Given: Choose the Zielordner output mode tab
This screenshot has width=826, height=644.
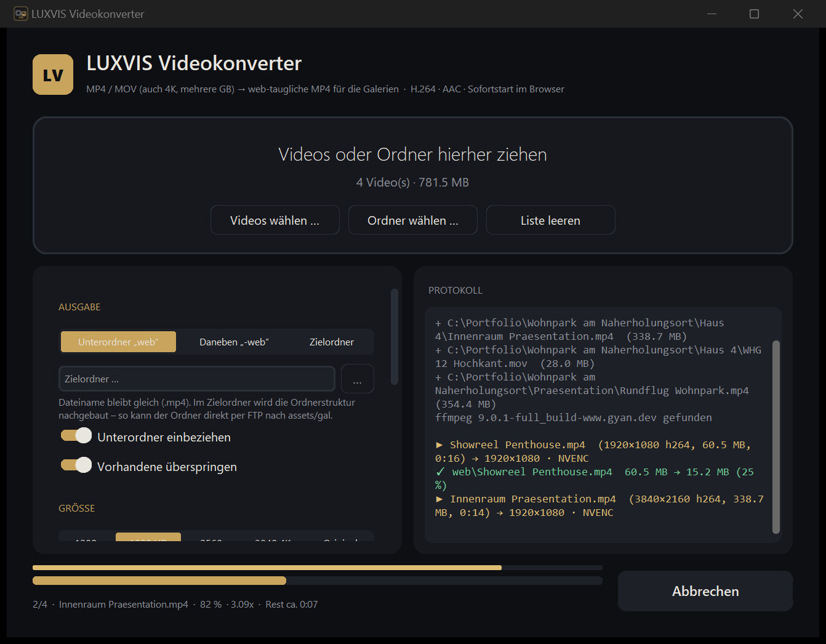Looking at the screenshot, I should [x=331, y=342].
